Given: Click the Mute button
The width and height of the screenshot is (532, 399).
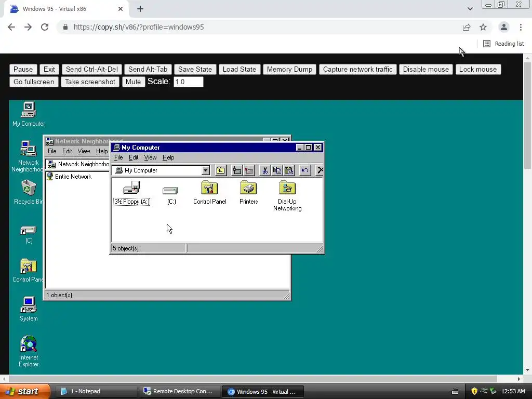Looking at the screenshot, I should [133, 82].
